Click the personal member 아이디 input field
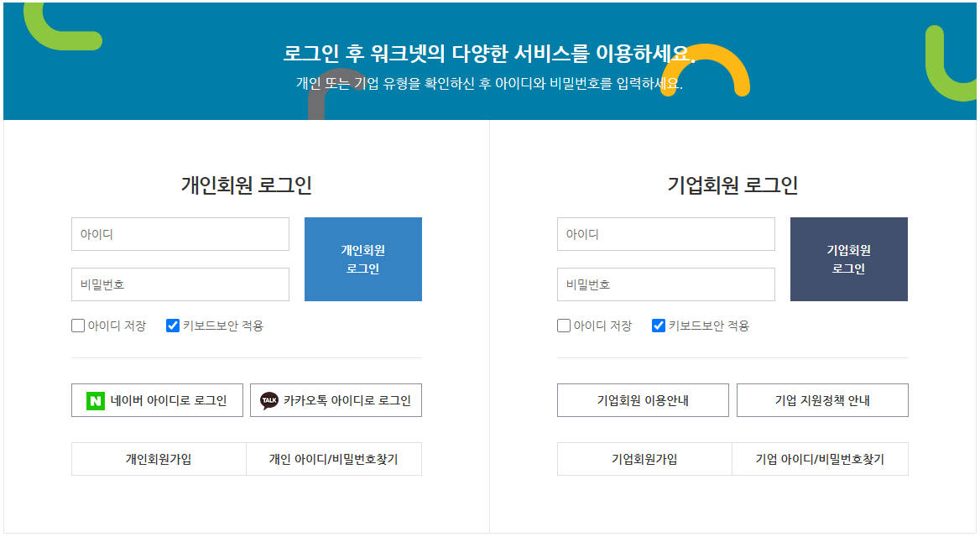Screen dimensions: 980x537 pos(180,234)
